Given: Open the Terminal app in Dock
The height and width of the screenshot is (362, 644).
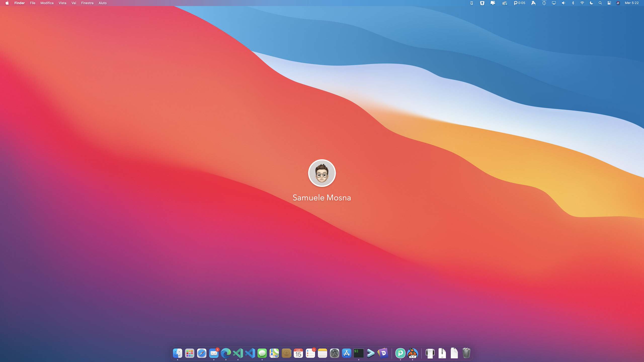Looking at the screenshot, I should tap(358, 353).
